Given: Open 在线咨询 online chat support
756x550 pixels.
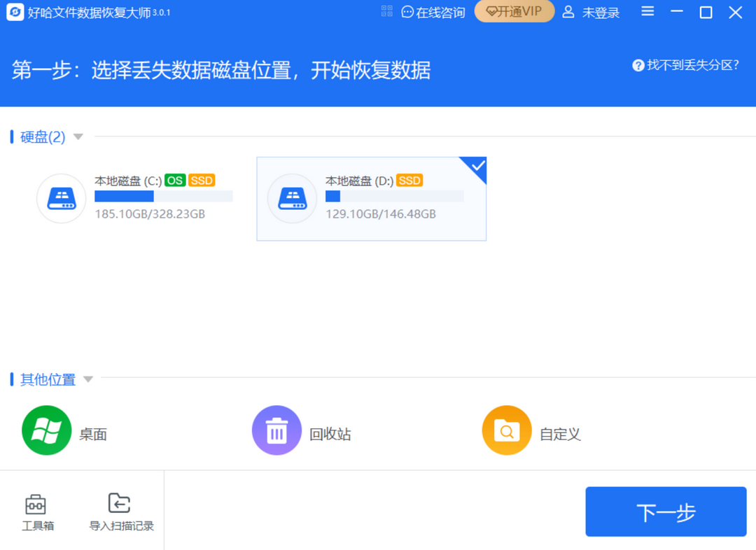Looking at the screenshot, I should 433,13.
